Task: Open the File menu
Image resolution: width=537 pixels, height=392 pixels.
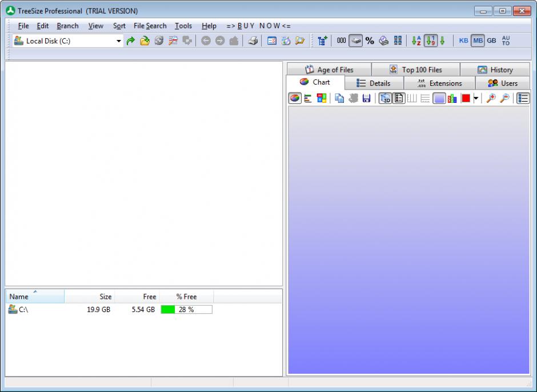Action: 23,26
